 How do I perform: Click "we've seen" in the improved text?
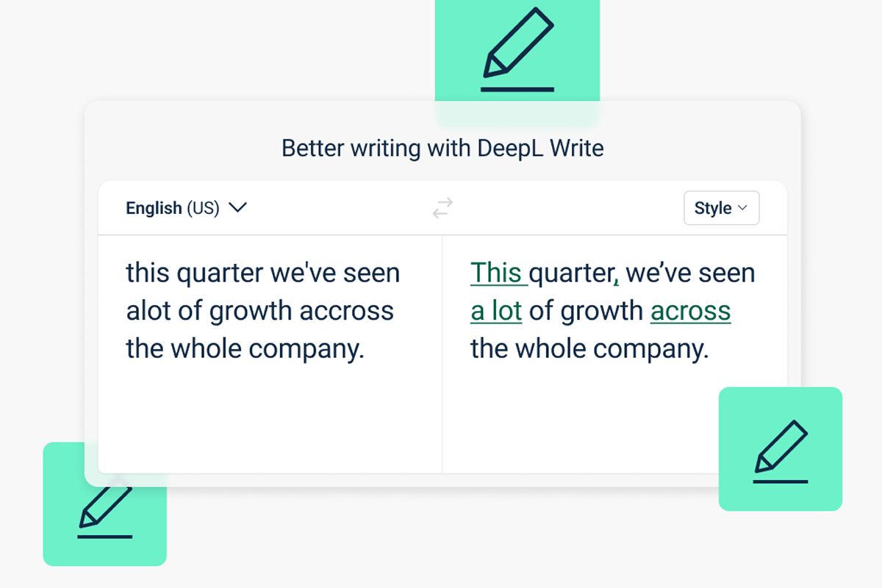(x=690, y=273)
